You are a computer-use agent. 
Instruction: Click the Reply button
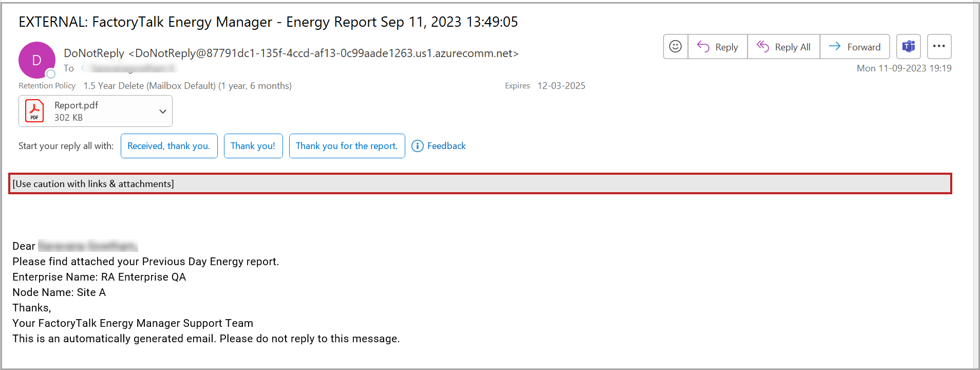(718, 47)
